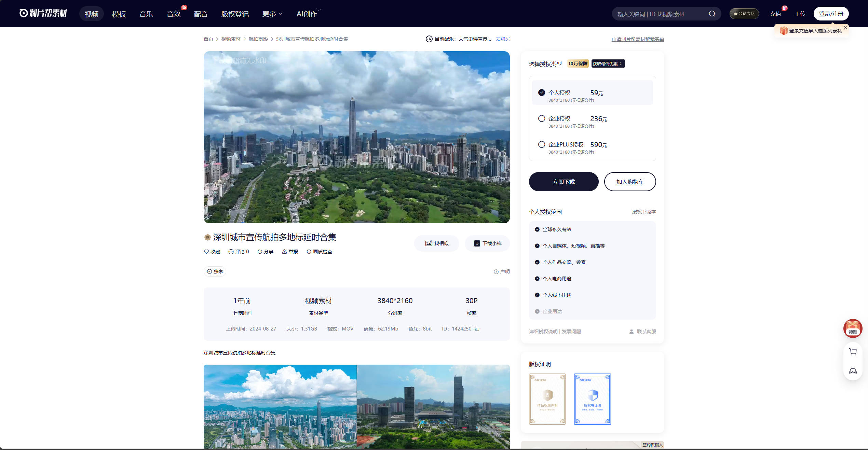Click 航拍摄影 breadcrumb link
Viewport: 868px width, 450px height.
point(258,39)
